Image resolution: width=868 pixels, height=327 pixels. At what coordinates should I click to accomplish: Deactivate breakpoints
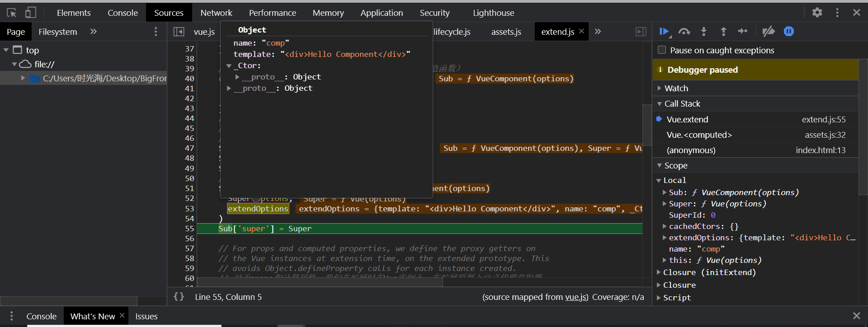769,32
